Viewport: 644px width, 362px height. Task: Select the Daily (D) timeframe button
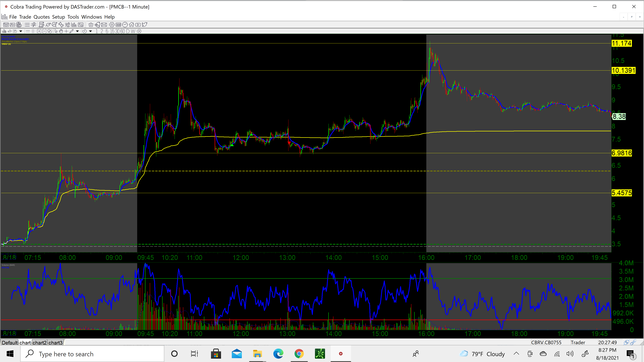point(128,31)
